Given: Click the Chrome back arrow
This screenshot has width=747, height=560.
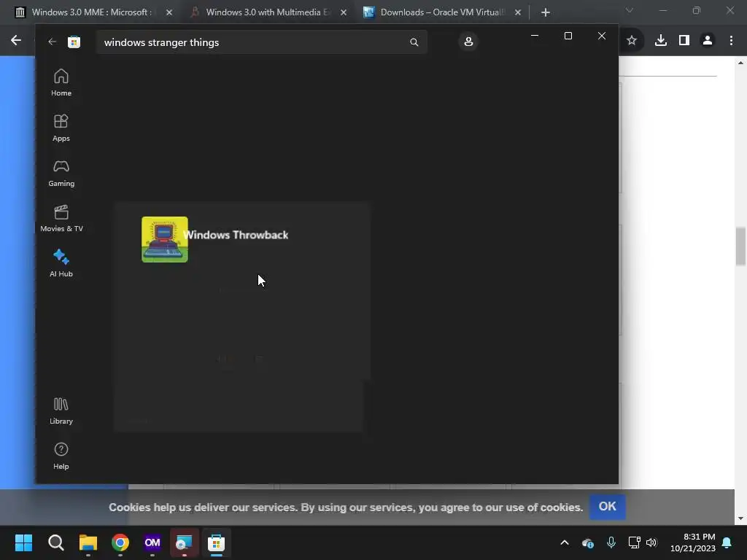Looking at the screenshot, I should [x=16, y=41].
